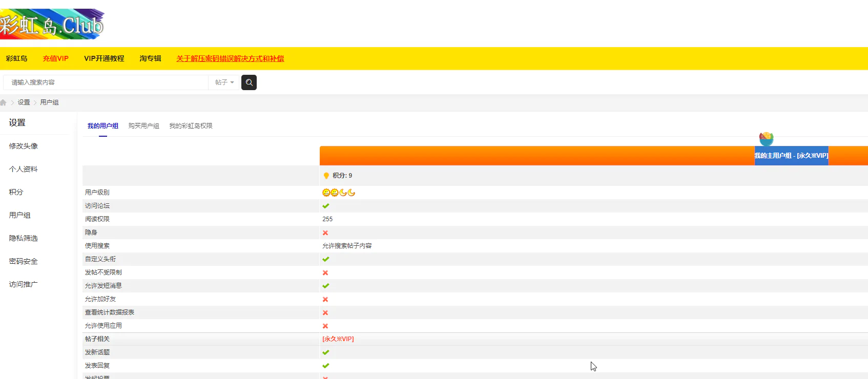The image size is (868, 379).
Task: Open 充值VIP navigation item
Action: pyautogui.click(x=56, y=58)
